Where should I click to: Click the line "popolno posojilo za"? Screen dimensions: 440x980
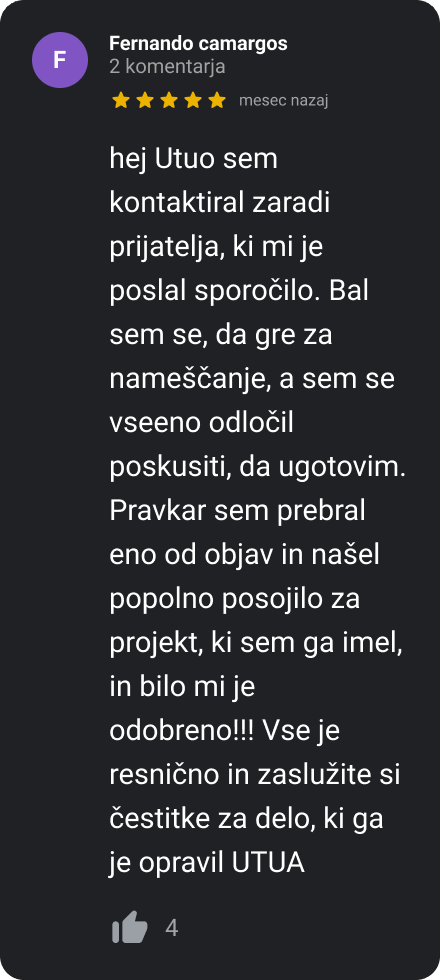(235, 599)
